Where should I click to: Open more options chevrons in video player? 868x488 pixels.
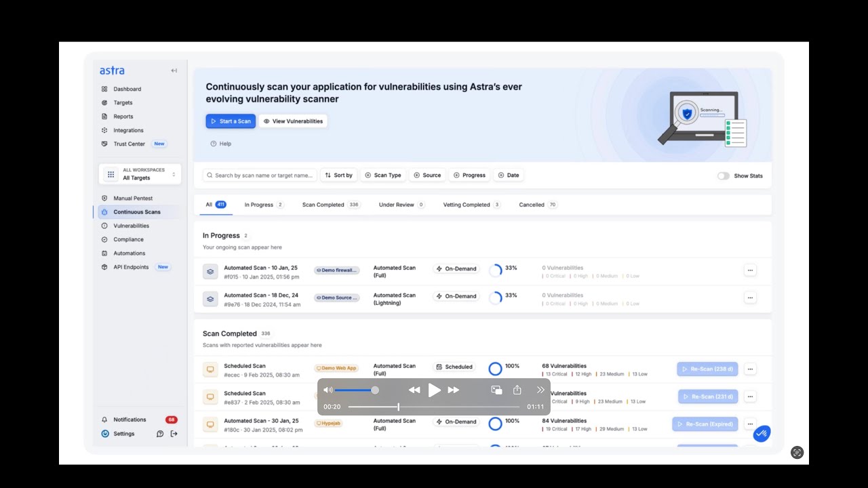(540, 390)
